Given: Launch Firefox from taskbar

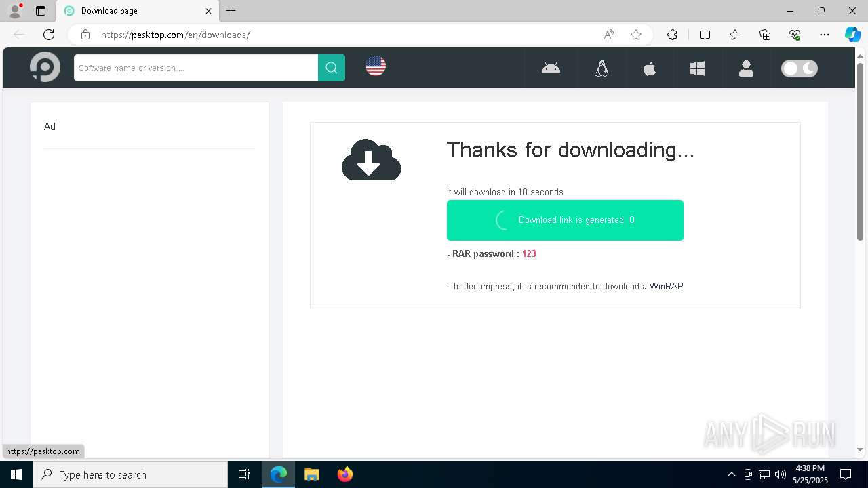Looking at the screenshot, I should 344,474.
